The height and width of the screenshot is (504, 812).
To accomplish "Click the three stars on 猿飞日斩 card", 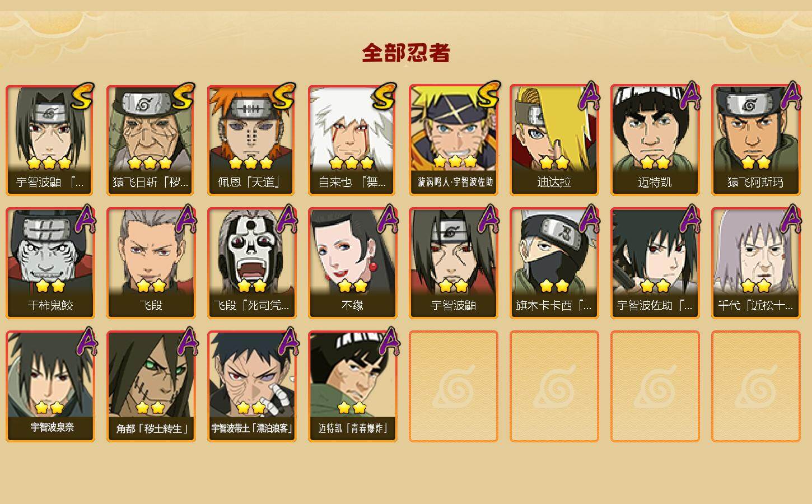I will [x=150, y=163].
